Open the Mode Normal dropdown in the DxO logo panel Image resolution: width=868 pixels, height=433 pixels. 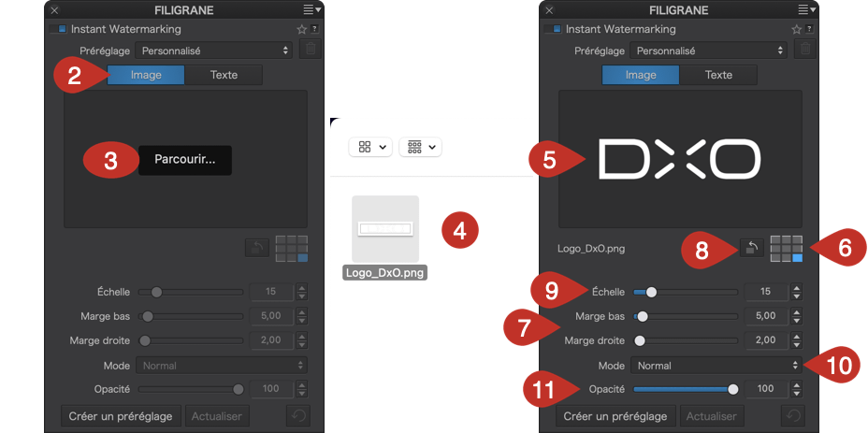[716, 366]
